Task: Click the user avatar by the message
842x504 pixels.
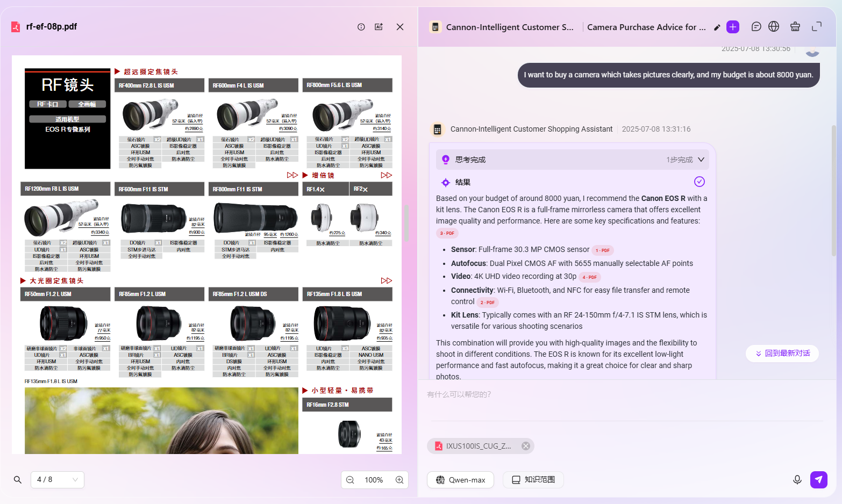Action: pos(812,52)
